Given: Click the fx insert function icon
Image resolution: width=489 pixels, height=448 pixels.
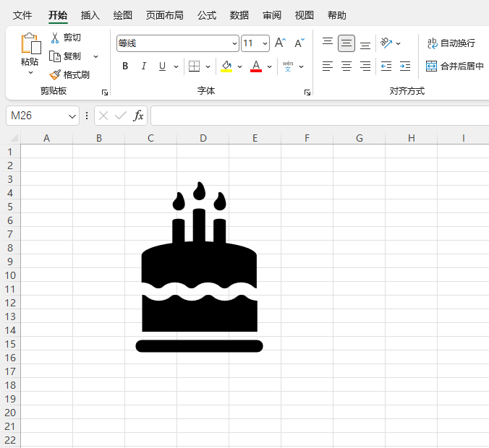Looking at the screenshot, I should [138, 116].
